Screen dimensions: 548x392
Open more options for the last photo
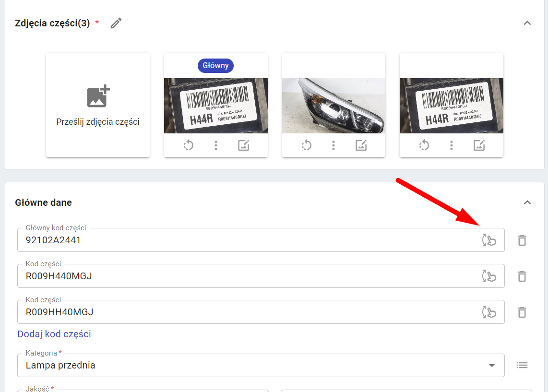point(452,145)
